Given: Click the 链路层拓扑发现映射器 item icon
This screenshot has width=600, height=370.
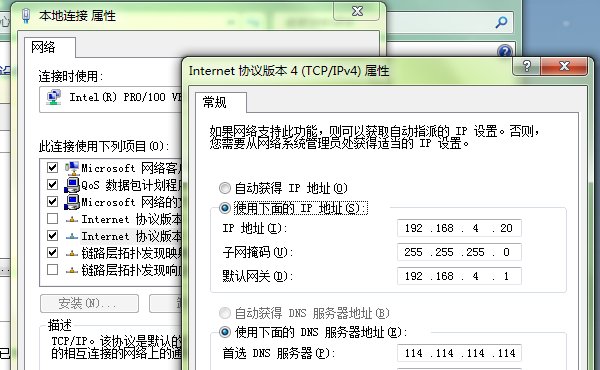Looking at the screenshot, I should 72,253.
